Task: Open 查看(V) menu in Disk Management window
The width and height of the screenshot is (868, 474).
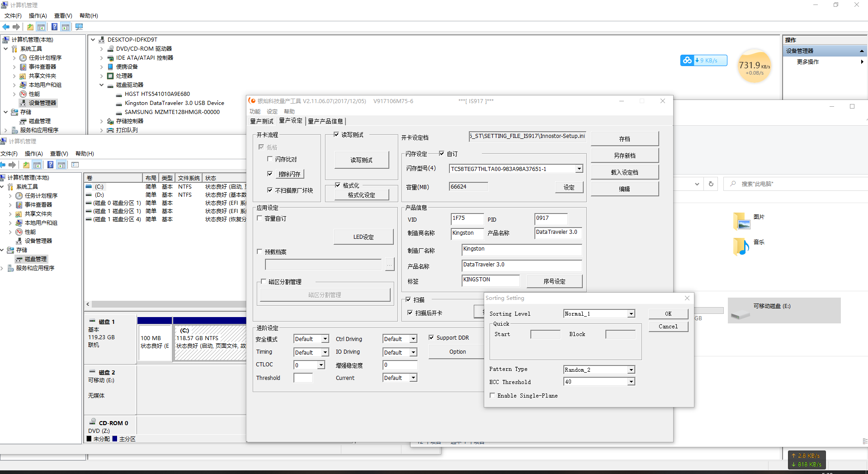Action: point(59,154)
